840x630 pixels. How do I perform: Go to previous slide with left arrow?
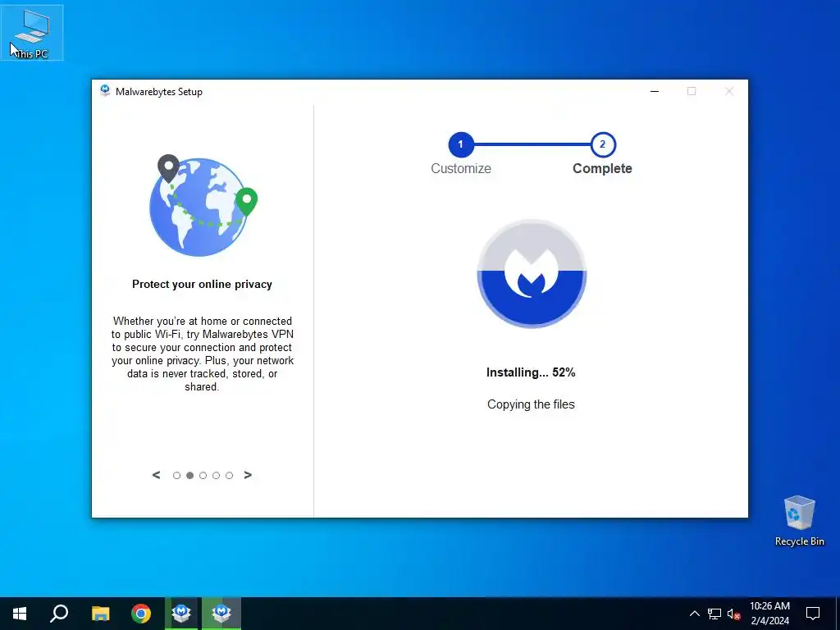(156, 475)
